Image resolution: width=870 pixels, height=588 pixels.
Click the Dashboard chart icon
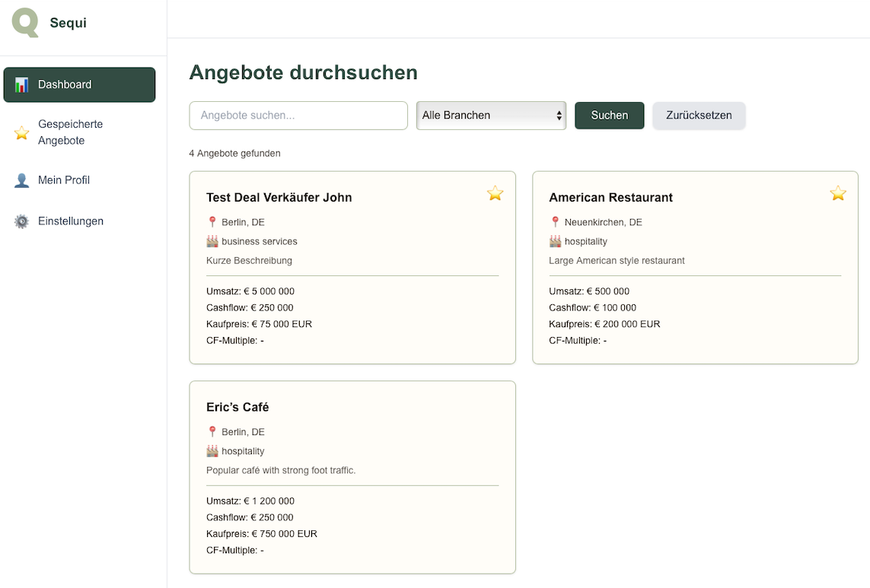point(22,84)
